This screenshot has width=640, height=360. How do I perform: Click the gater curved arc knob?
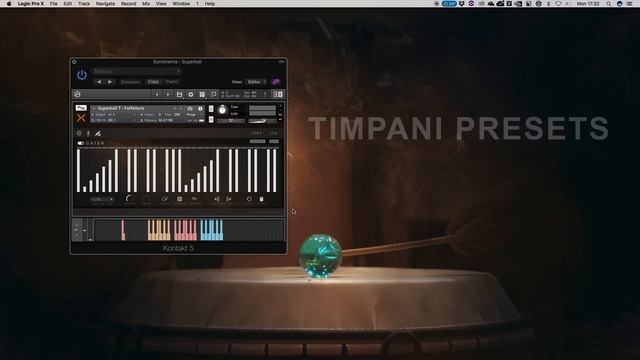tap(129, 199)
